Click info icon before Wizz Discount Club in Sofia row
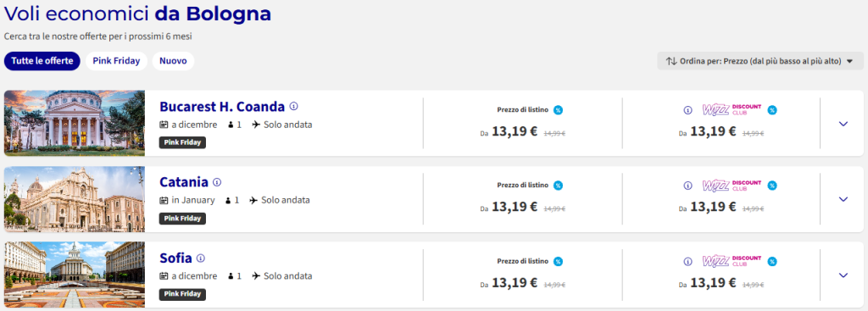The height and width of the screenshot is (311, 868). click(688, 262)
